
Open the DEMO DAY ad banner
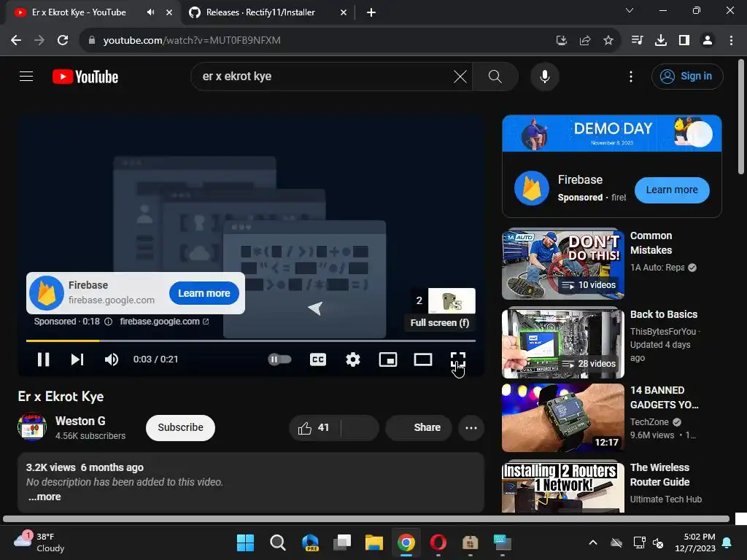(x=612, y=133)
